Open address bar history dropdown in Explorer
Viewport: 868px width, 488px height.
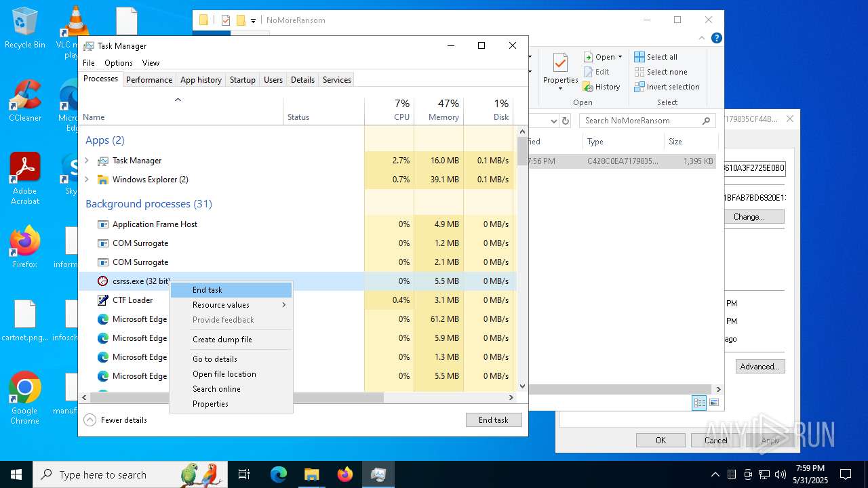coord(553,121)
